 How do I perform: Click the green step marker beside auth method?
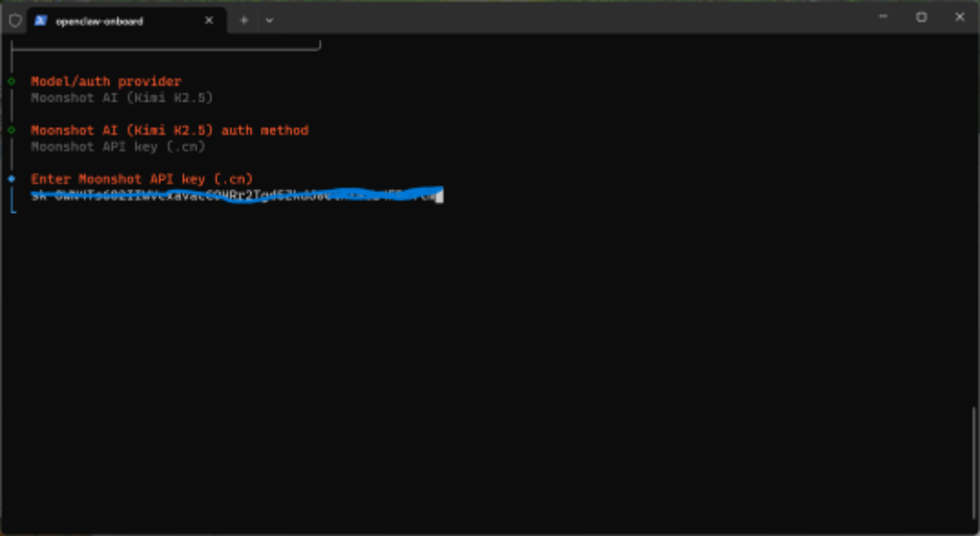pyautogui.click(x=12, y=130)
